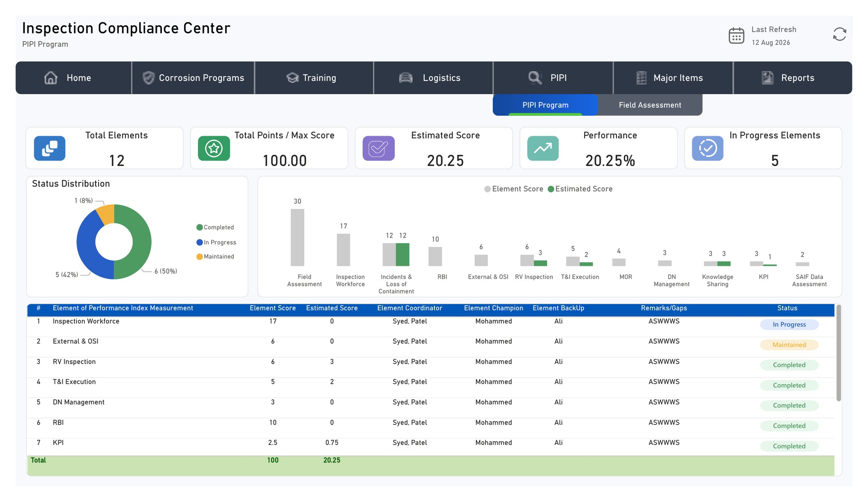Click the Inspection Workforce gray bar

point(344,250)
